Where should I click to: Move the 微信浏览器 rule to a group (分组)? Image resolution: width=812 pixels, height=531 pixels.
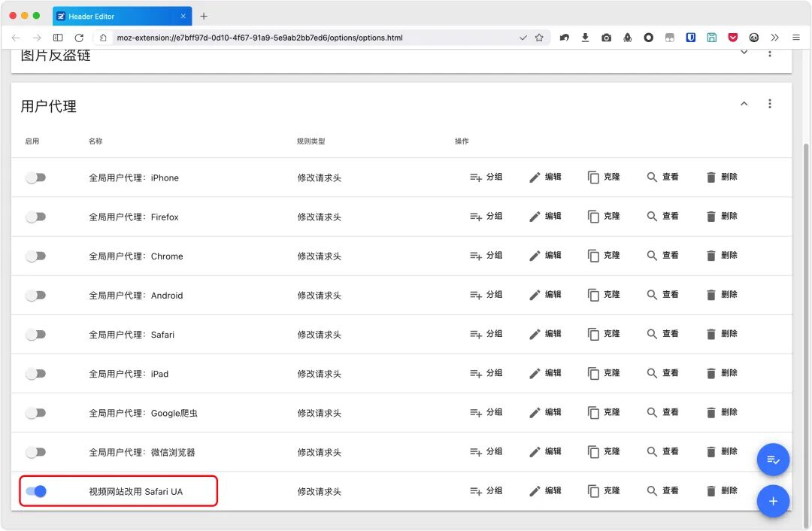coord(486,452)
